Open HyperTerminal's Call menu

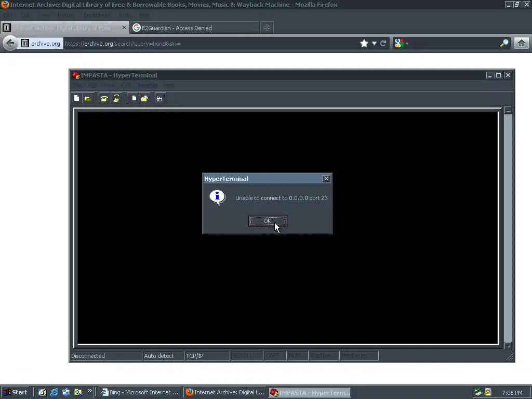126,85
